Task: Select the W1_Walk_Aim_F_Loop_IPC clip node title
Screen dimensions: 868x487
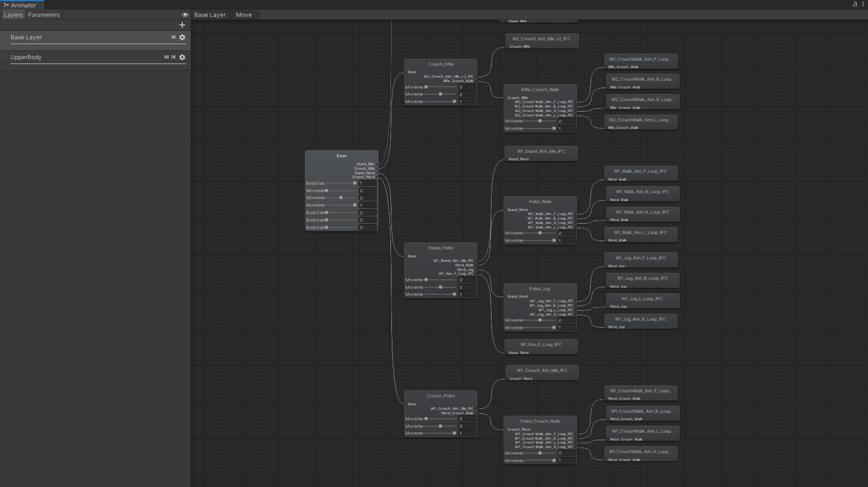Action: [x=640, y=171]
